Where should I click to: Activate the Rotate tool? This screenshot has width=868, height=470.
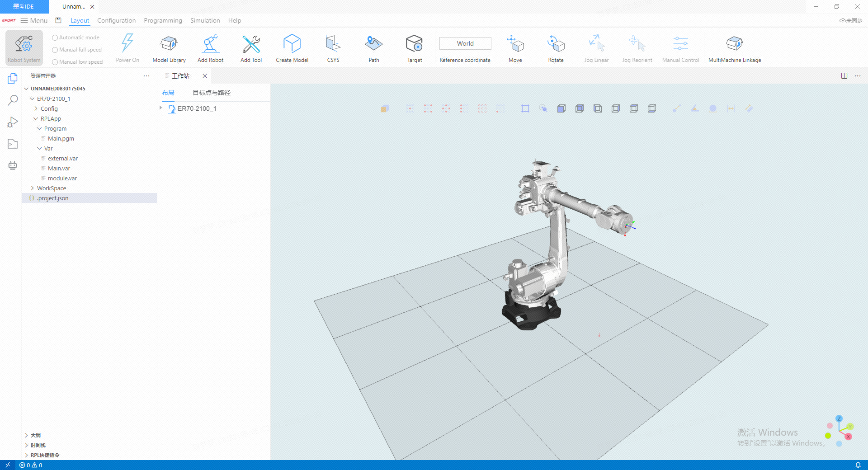coord(556,44)
